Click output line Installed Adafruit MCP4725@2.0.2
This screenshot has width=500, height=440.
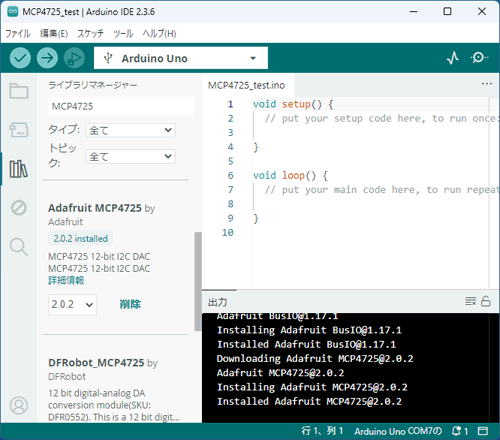(x=309, y=401)
